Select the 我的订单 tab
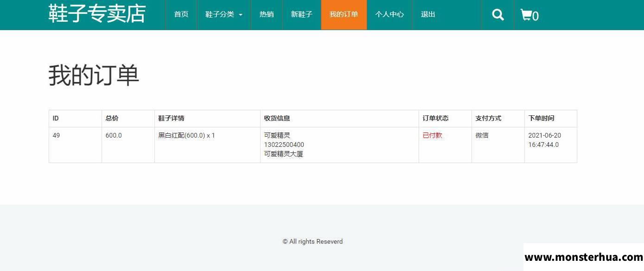The width and height of the screenshot is (644, 271). (x=344, y=14)
